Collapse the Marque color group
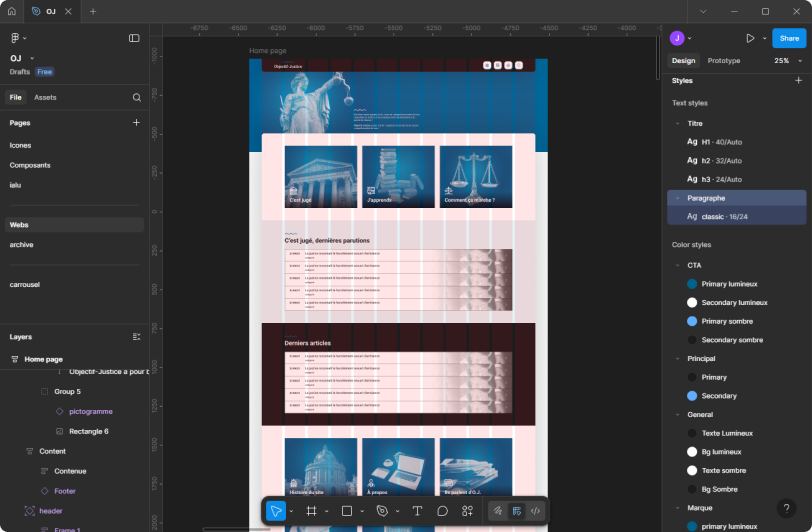 pos(677,508)
